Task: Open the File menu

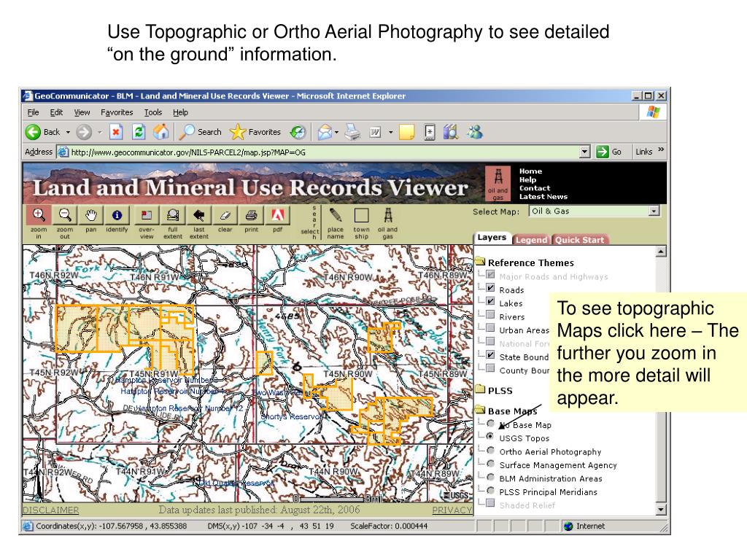Action: (x=33, y=112)
